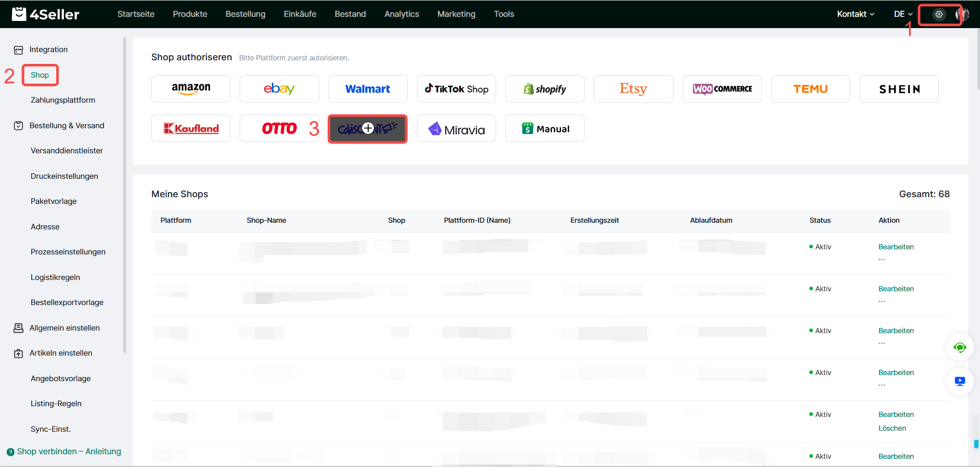
Task: Add a Cdiscount shop
Action: click(x=367, y=129)
